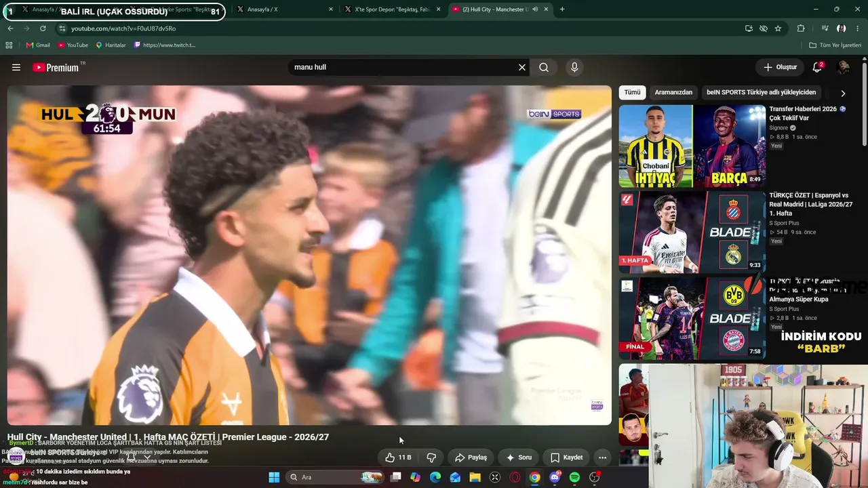
Task: Open Tüm Yer İşaretleri bookmarks folder
Action: [x=835, y=45]
